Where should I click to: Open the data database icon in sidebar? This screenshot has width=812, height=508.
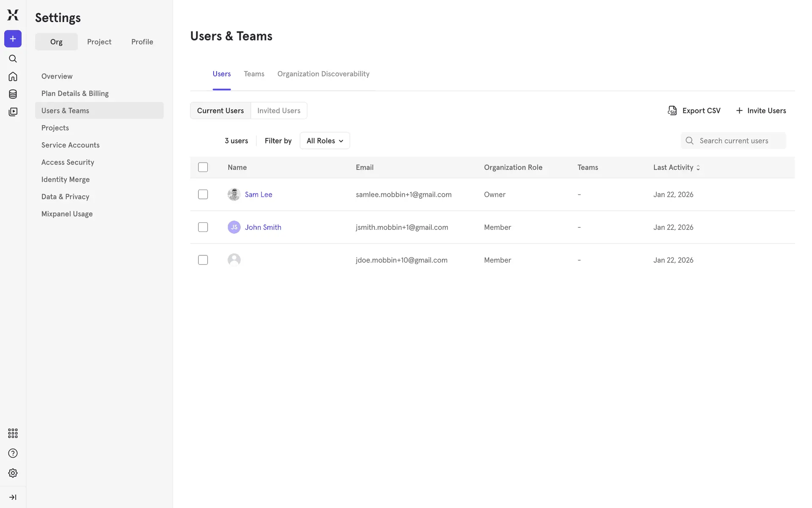[x=13, y=94]
